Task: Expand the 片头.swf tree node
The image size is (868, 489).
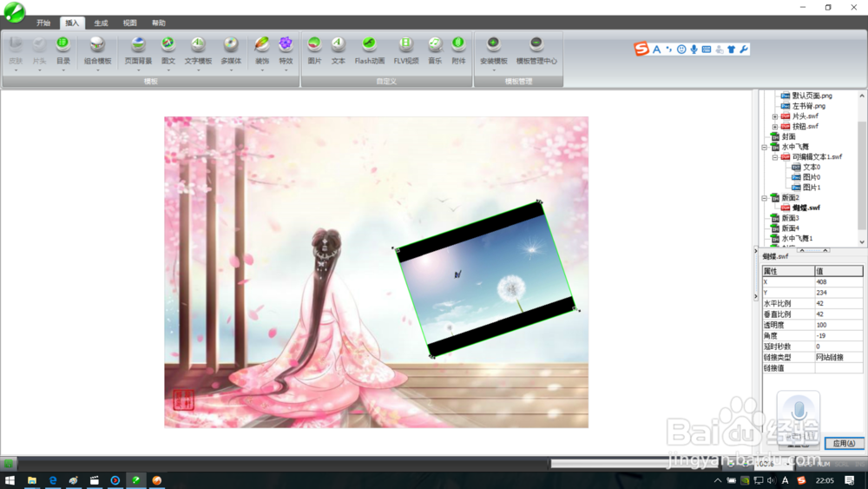Action: click(x=775, y=116)
